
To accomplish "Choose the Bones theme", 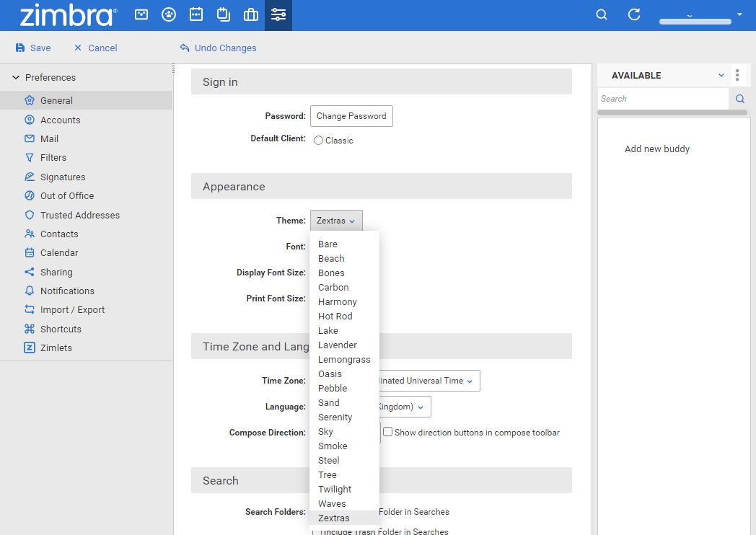I will (344, 273).
